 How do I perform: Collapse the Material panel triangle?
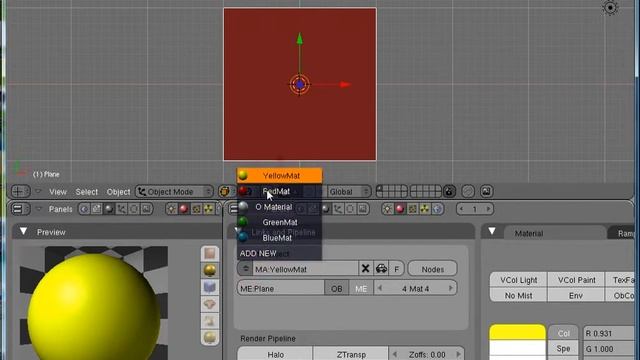point(492,231)
